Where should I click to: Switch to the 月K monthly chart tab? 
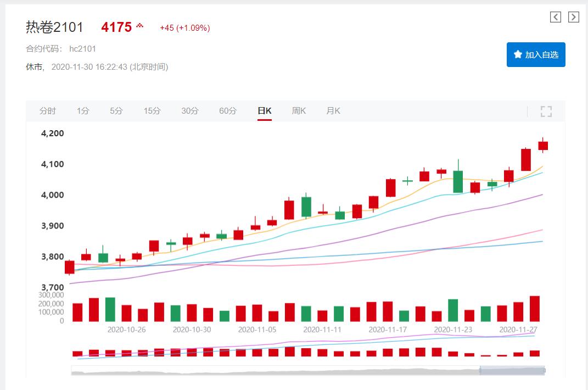(333, 111)
